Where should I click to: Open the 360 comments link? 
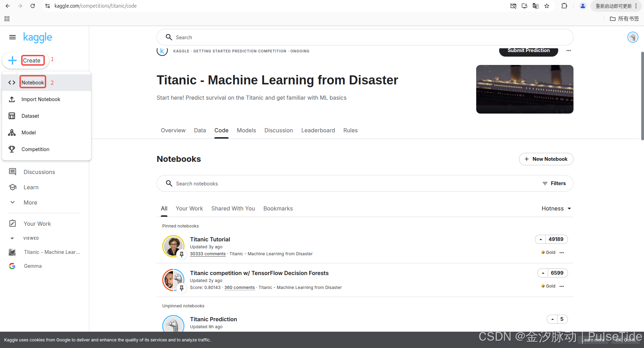[x=239, y=288]
